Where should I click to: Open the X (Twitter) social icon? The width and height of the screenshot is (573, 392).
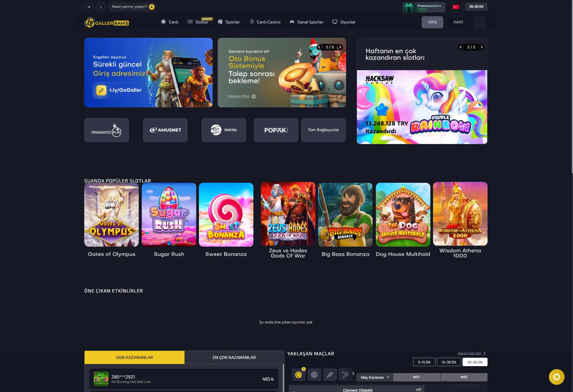coord(101,7)
